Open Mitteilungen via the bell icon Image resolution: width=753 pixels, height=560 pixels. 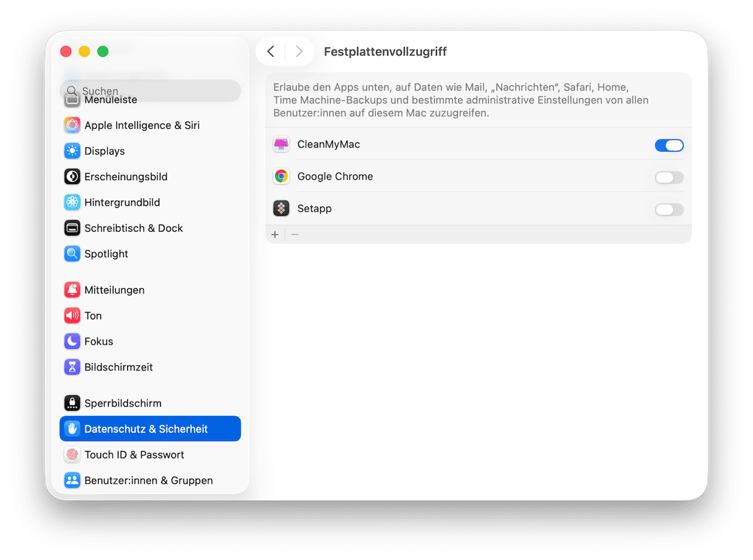(x=72, y=290)
